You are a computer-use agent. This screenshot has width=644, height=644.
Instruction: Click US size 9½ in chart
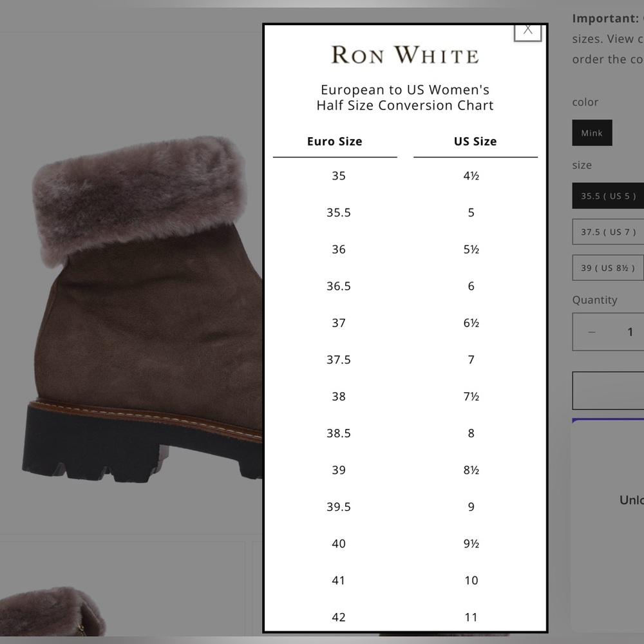(x=471, y=544)
